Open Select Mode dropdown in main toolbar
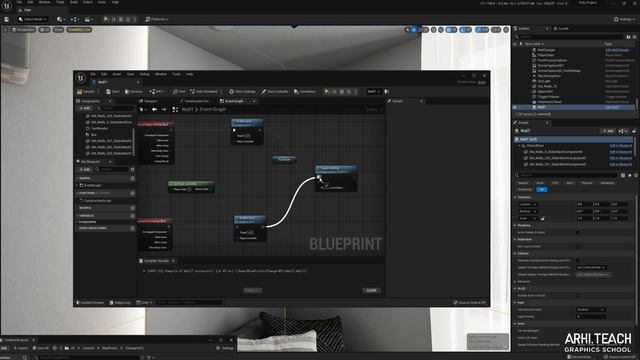 pyautogui.click(x=33, y=19)
